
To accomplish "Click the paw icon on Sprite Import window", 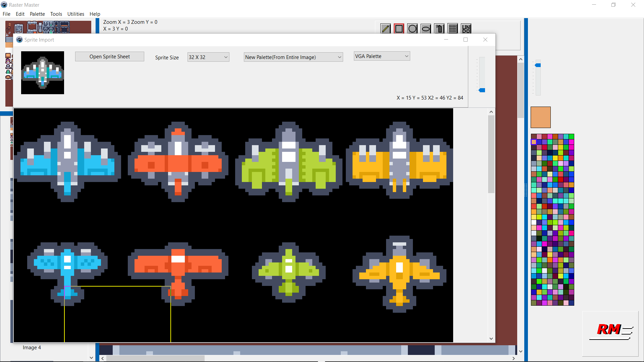I will 19,40.
